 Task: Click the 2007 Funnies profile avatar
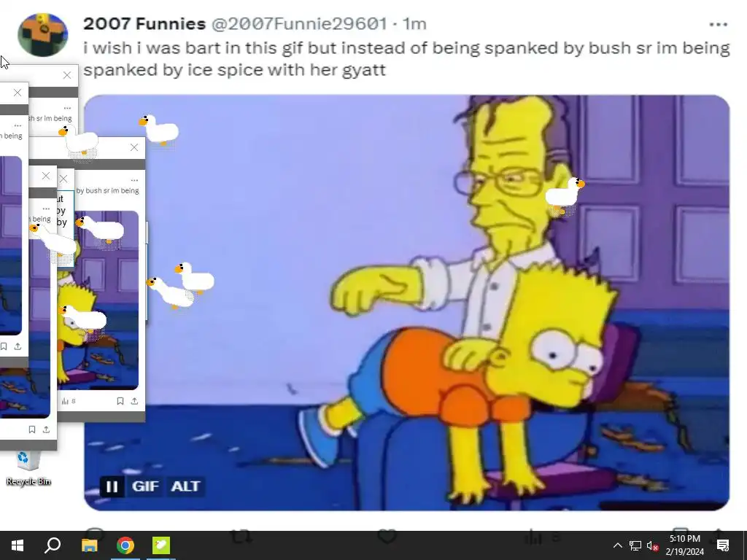coord(42,35)
